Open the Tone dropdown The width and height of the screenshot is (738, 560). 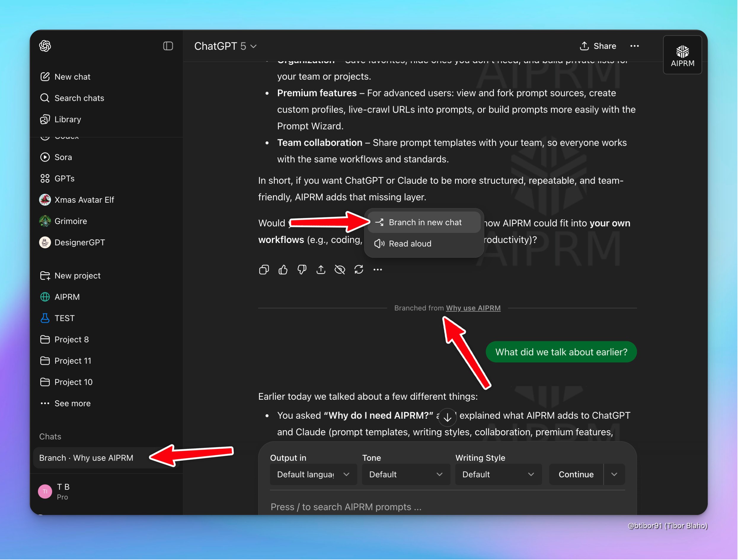point(406,475)
